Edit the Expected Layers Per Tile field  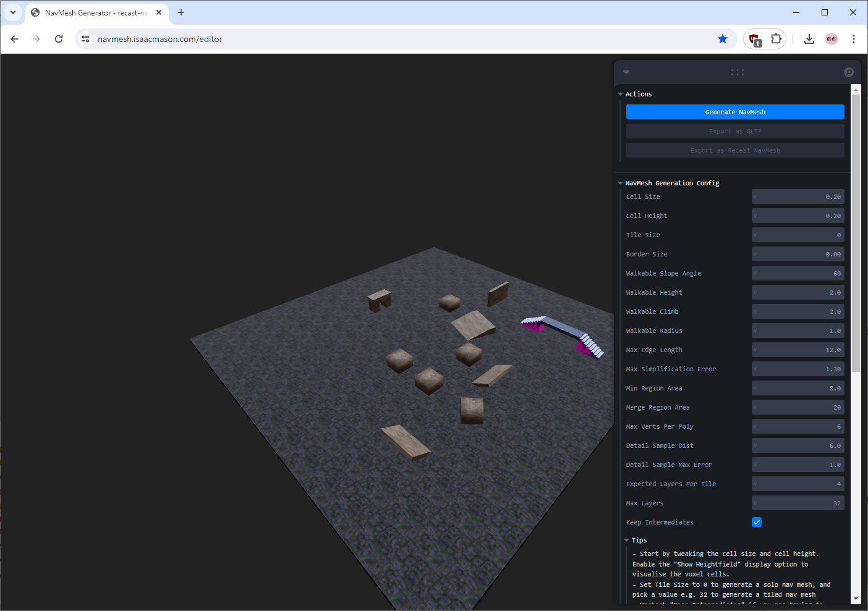click(798, 484)
